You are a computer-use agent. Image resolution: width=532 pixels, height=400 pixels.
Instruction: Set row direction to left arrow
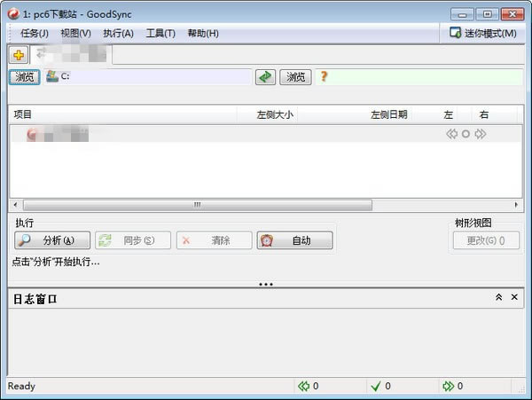tap(451, 134)
